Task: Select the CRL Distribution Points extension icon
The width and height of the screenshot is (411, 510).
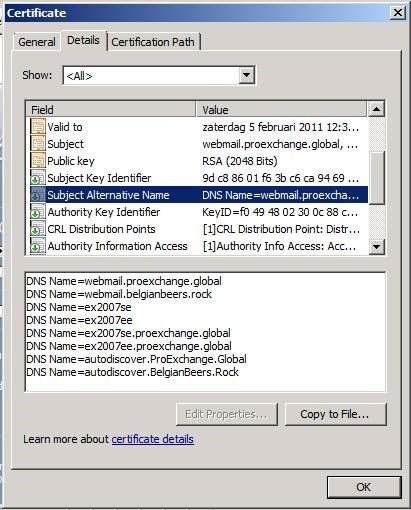Action: pos(38,229)
